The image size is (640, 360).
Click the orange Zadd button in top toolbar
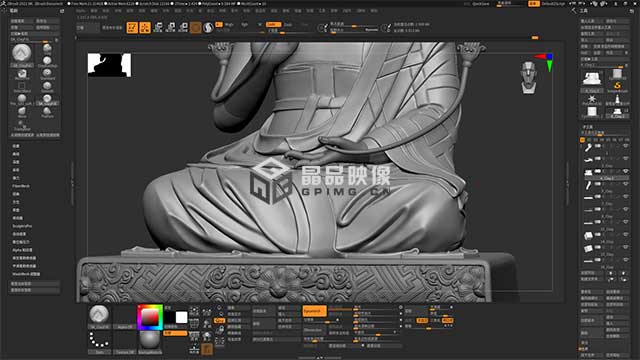pos(273,24)
